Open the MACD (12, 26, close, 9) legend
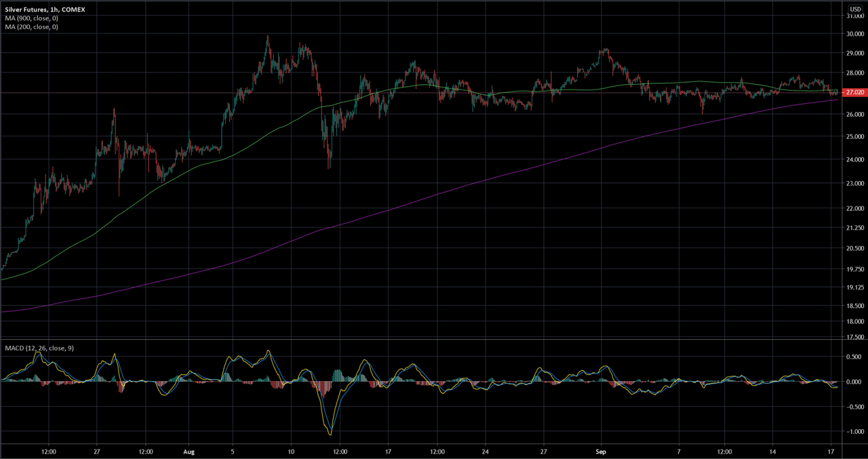This screenshot has height=459, width=868. [x=40, y=348]
